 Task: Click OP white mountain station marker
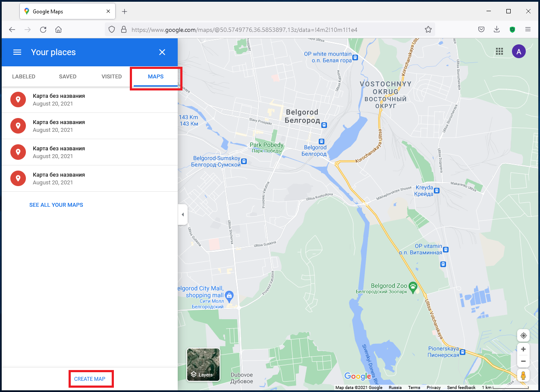[355, 57]
